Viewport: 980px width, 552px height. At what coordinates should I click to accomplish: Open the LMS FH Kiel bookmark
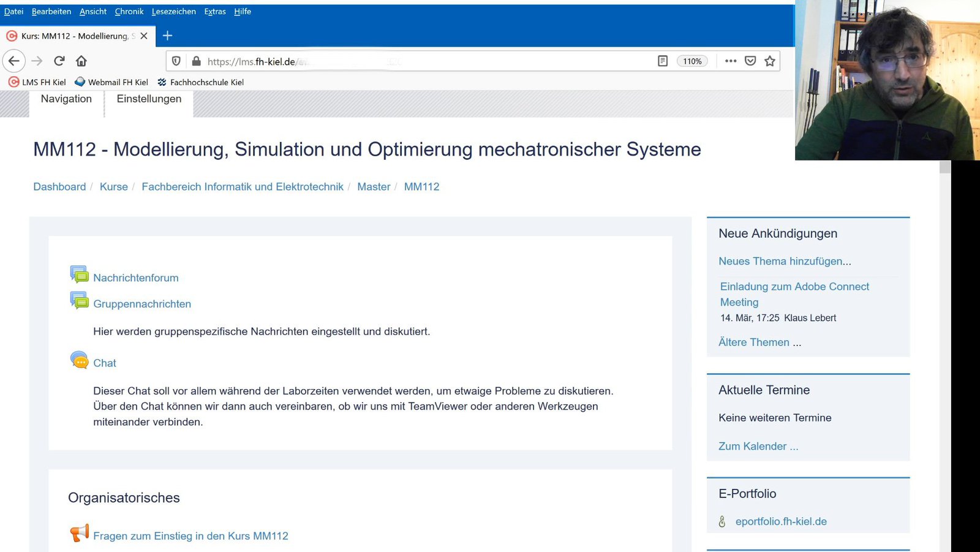click(x=36, y=81)
